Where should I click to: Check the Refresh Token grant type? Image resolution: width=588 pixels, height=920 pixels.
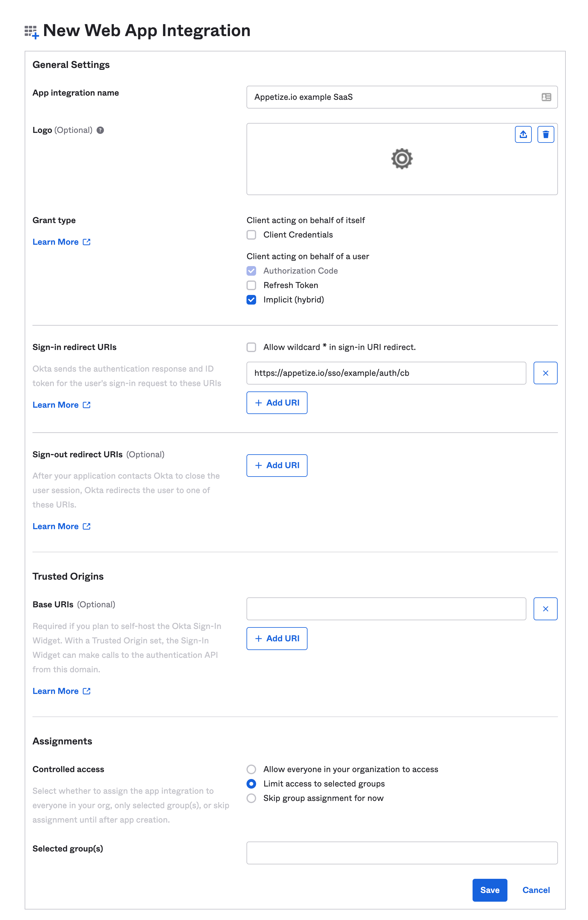(x=251, y=285)
